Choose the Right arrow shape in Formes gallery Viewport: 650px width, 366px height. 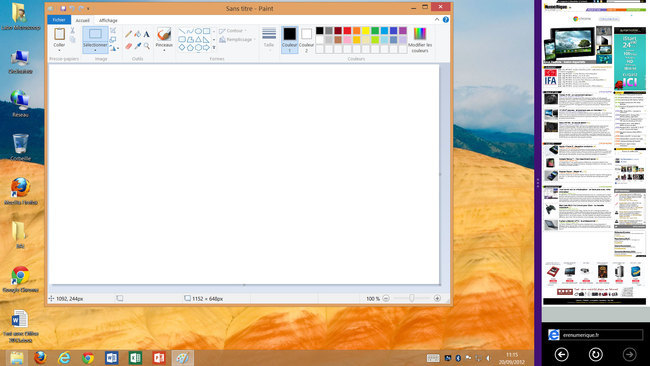(206, 48)
